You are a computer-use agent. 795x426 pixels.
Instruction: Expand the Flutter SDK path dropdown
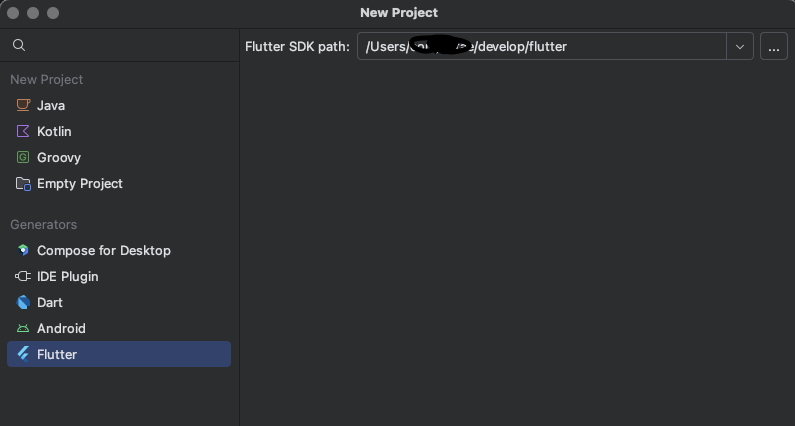click(740, 47)
